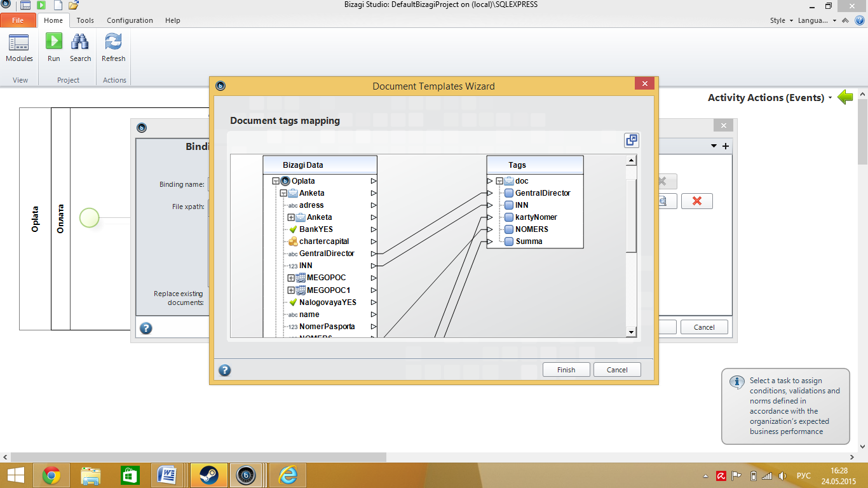868x488 pixels.
Task: Expand the MEGOPOC node
Action: click(x=291, y=278)
